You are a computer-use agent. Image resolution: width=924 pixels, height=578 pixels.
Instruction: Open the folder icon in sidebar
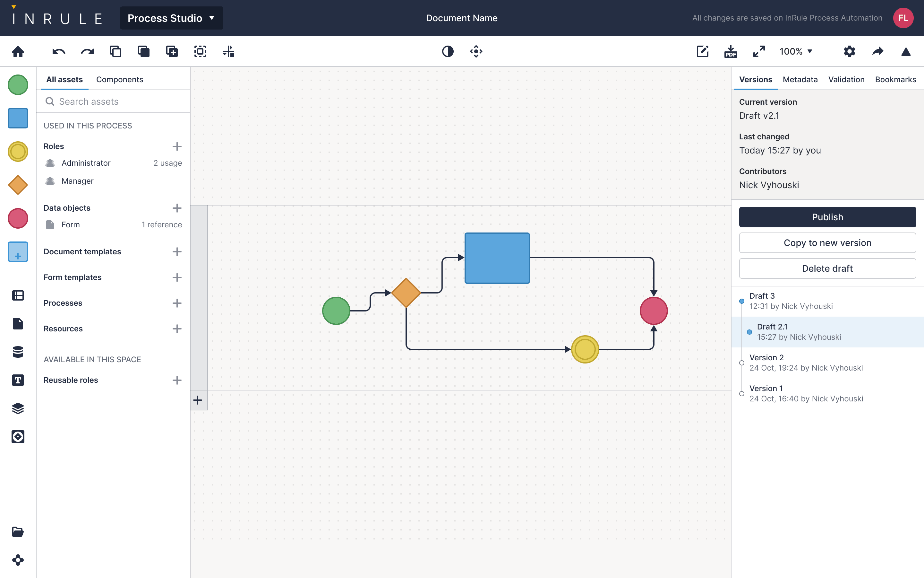tap(18, 531)
